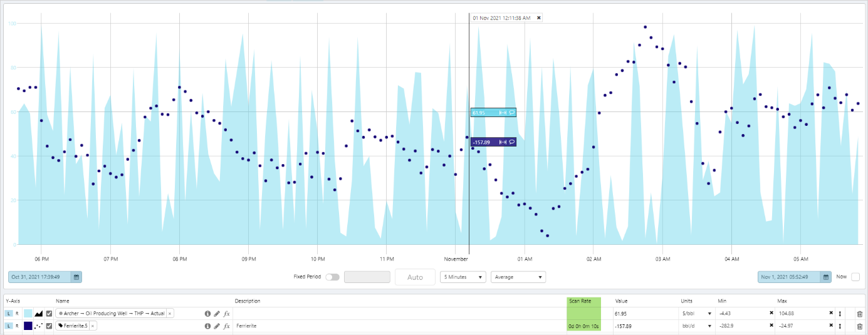Assign Archer trend to the R axis
This screenshot has width=868, height=335.
(17, 313)
